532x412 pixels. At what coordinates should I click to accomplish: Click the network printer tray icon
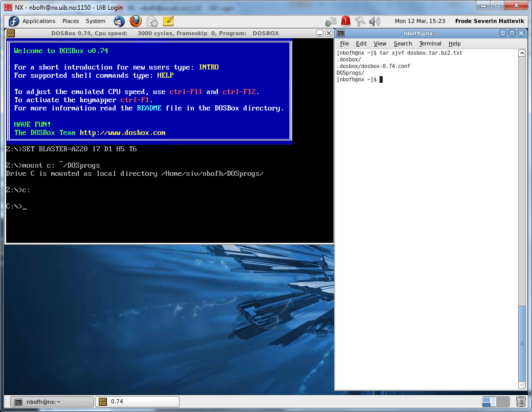(331, 21)
